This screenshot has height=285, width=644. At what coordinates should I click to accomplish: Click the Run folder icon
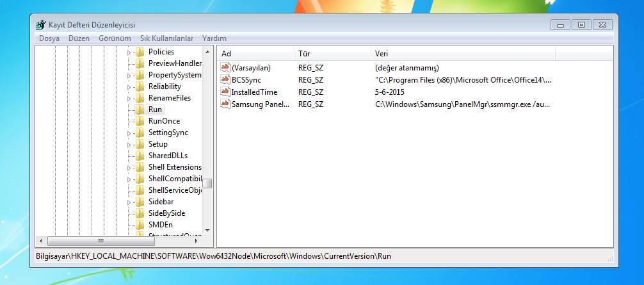click(140, 110)
